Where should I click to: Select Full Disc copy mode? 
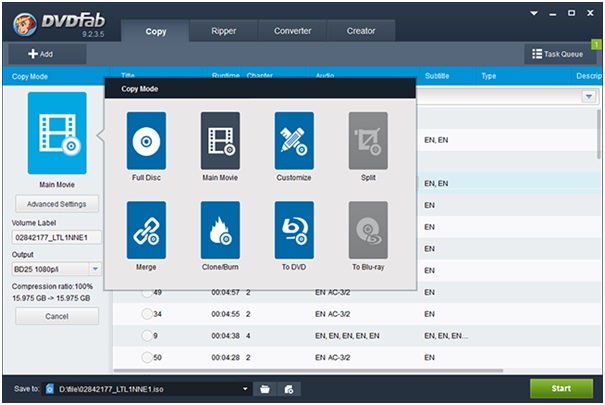(x=146, y=141)
